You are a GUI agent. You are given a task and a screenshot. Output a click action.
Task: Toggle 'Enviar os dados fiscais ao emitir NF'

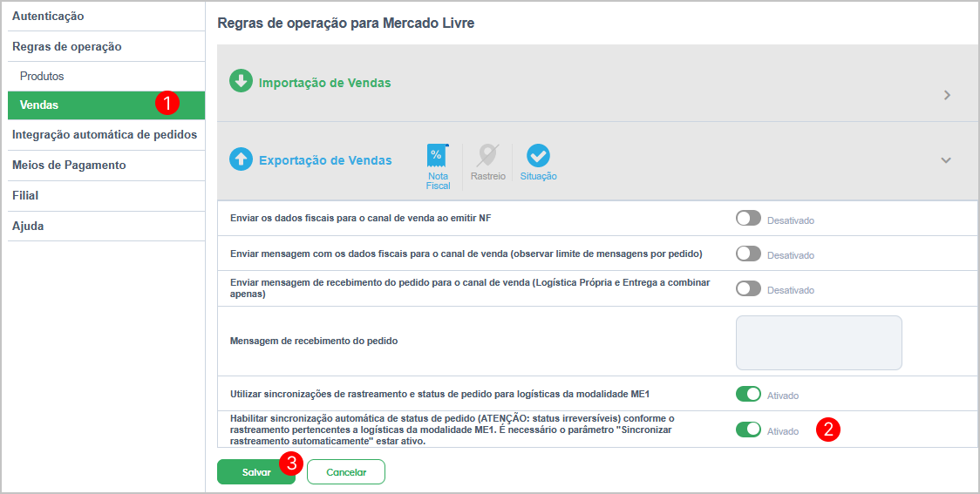point(748,219)
